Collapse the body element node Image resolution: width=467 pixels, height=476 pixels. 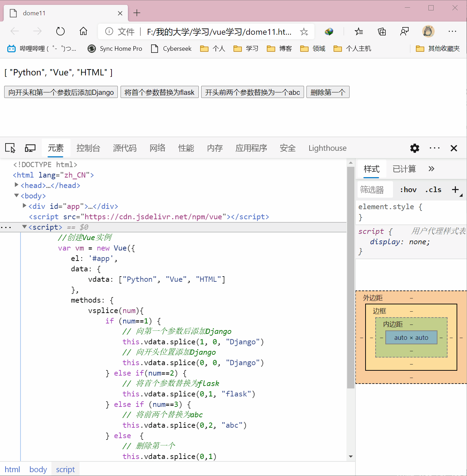pos(16,196)
